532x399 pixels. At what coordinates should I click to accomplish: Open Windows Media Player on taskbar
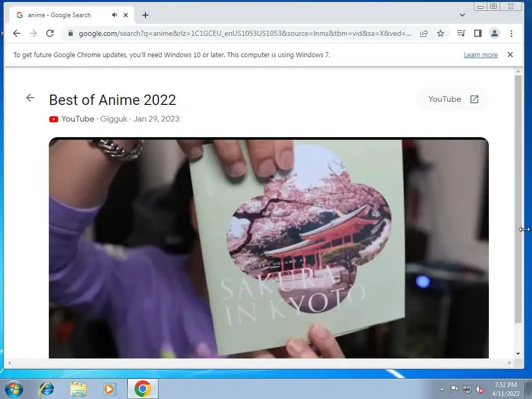[110, 389]
